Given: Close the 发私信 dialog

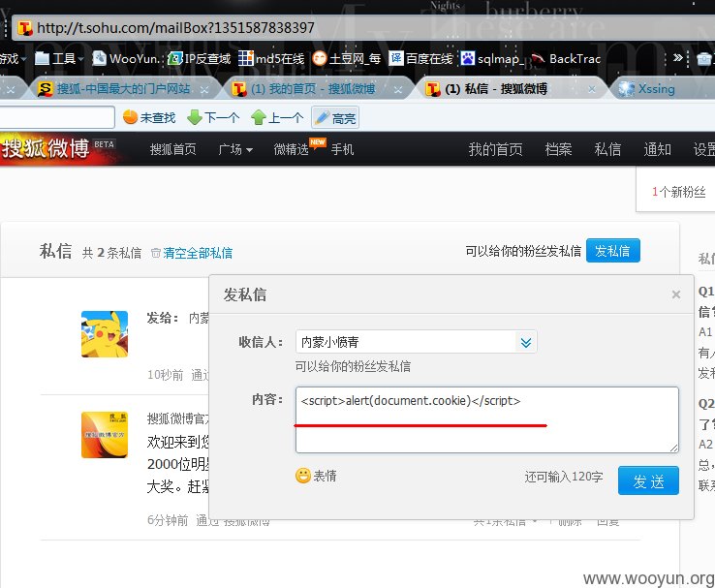Looking at the screenshot, I should coord(676,294).
